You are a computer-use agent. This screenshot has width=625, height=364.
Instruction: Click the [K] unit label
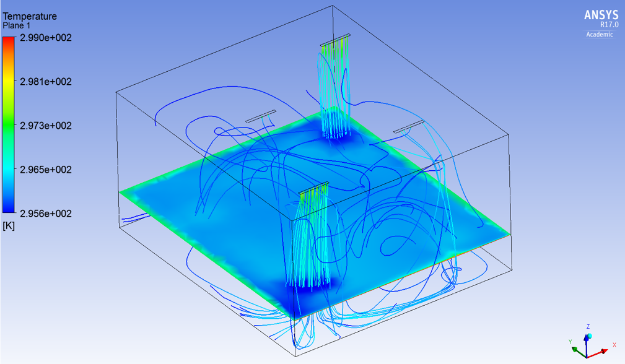click(9, 226)
